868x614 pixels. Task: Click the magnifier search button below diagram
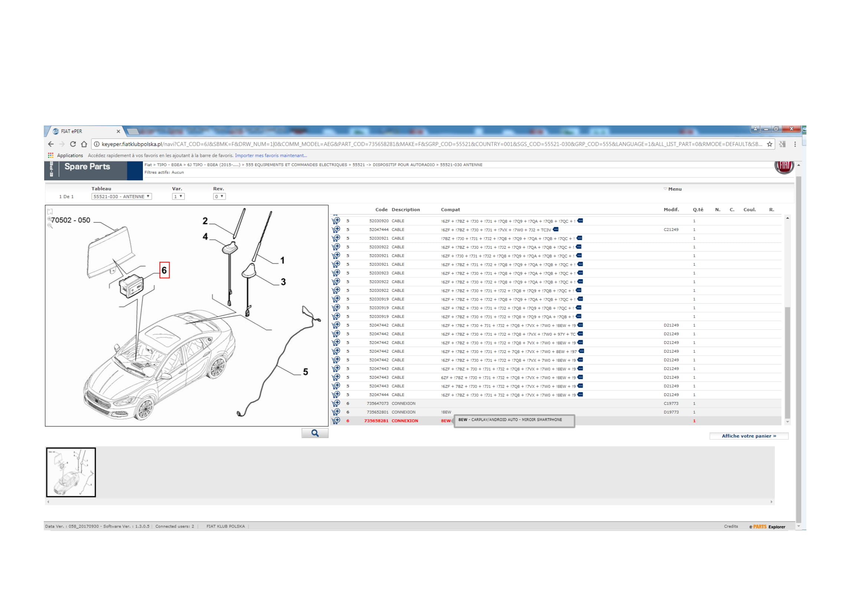(x=315, y=433)
